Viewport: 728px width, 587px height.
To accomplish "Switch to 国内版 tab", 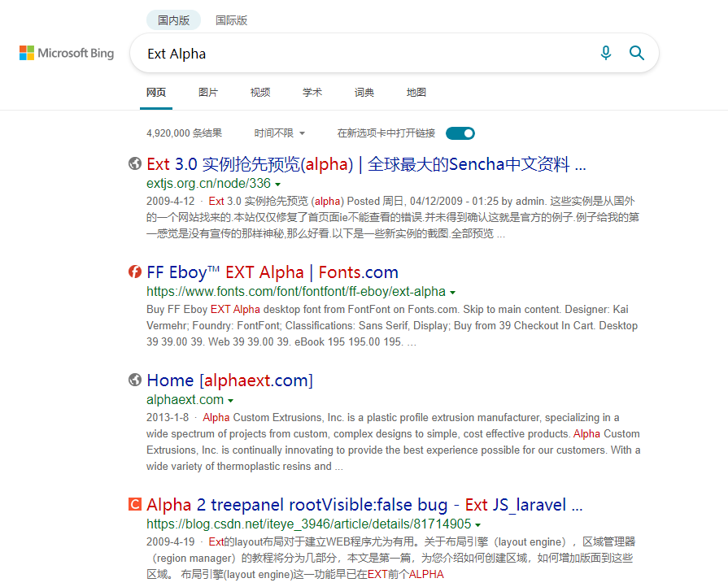I will 173,20.
